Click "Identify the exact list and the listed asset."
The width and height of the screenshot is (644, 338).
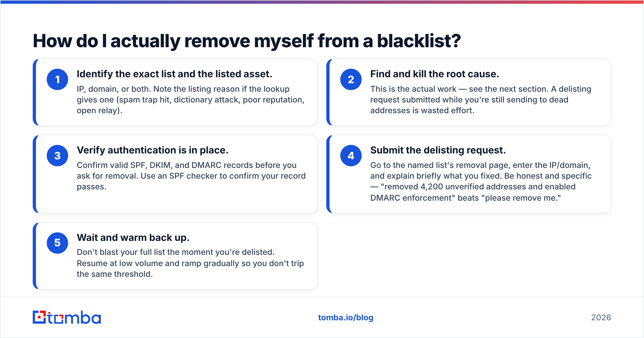[x=174, y=74]
